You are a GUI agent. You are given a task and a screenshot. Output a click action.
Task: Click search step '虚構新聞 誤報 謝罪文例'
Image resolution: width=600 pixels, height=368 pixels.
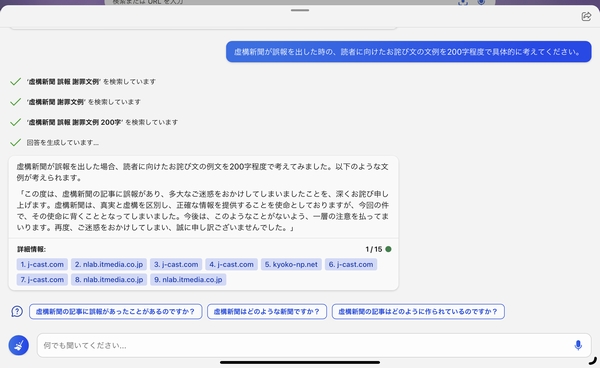[x=91, y=81]
